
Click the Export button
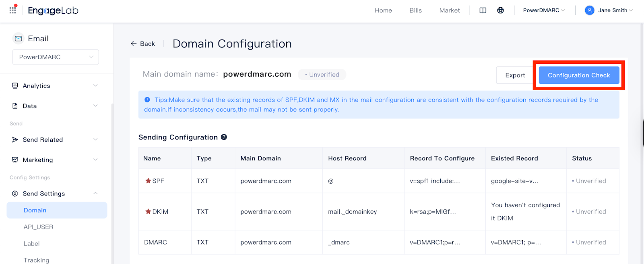tap(515, 75)
